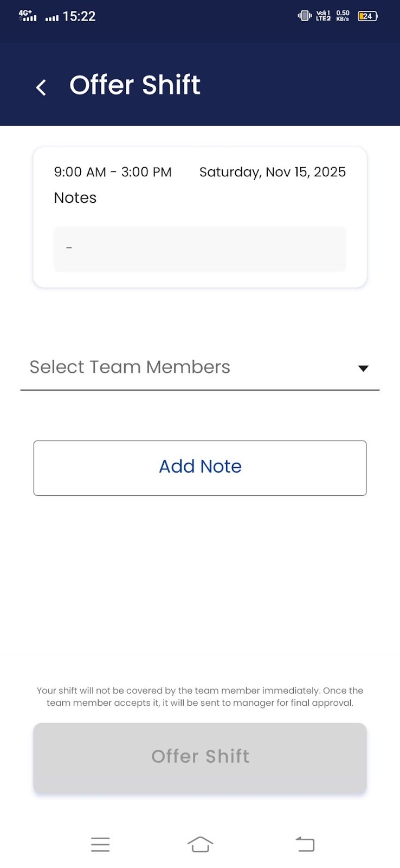Tap the grey Offer Shift button
400x868 pixels.
tap(200, 757)
